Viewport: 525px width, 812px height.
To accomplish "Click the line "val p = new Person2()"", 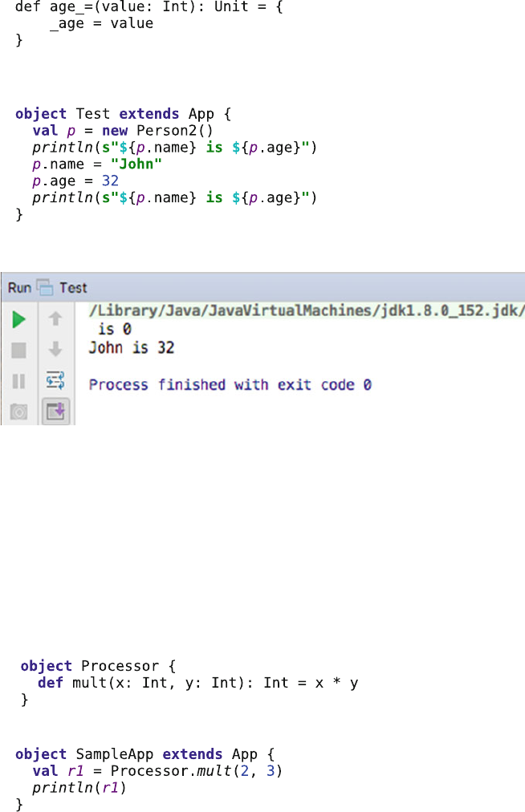I will pos(123,131).
